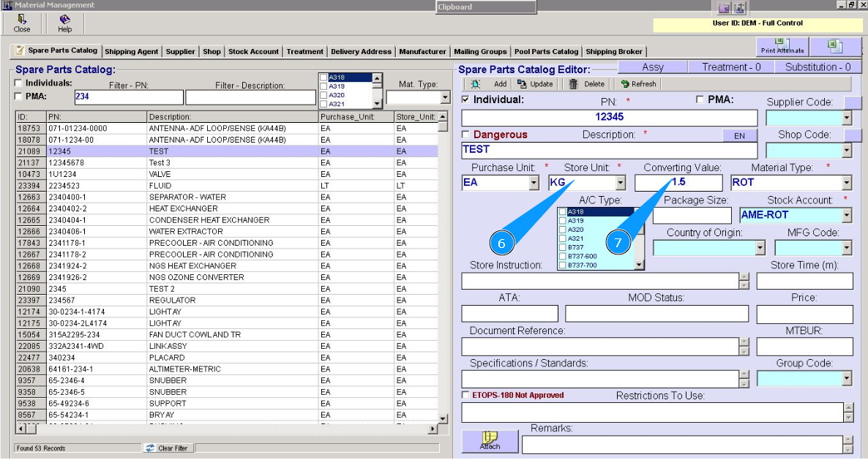Switch to the Supplier tab
Image resolution: width=868 pixels, height=460 pixels.
(x=180, y=52)
